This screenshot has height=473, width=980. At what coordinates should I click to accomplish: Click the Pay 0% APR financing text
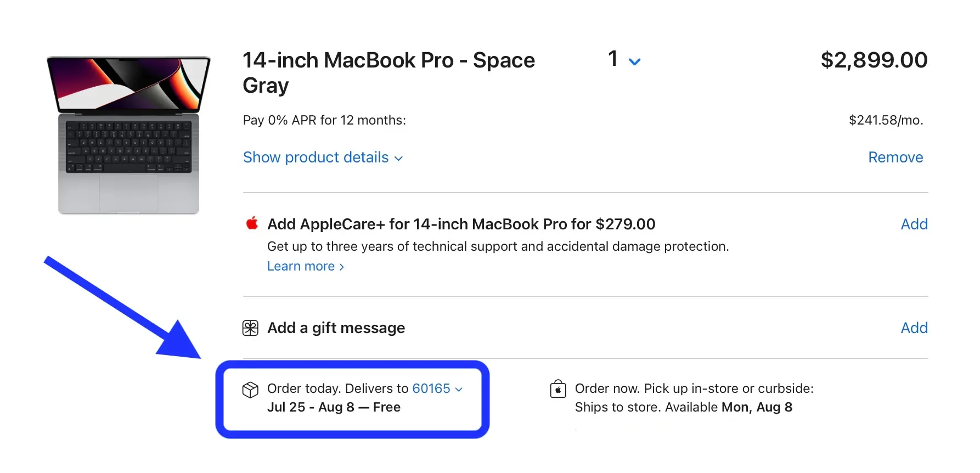tap(324, 120)
